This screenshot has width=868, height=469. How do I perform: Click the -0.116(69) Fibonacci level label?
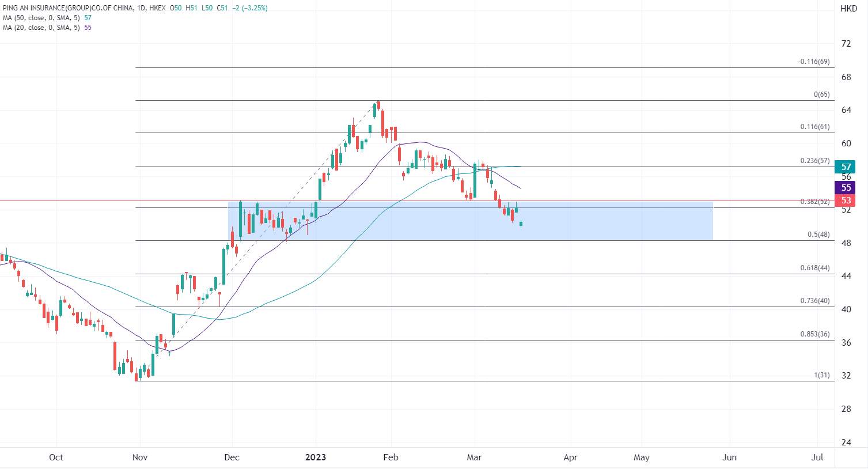click(x=814, y=62)
